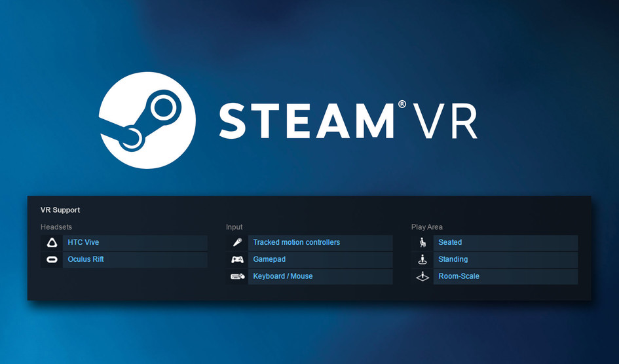This screenshot has height=364, width=619.
Task: Open the HTC Vive link
Action: click(x=135, y=242)
